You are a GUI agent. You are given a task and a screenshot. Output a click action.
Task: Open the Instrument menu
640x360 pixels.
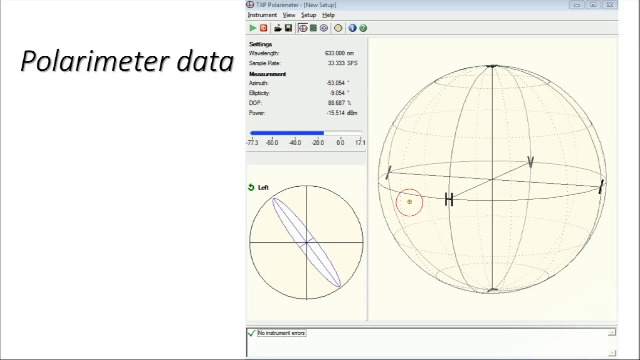click(x=262, y=15)
